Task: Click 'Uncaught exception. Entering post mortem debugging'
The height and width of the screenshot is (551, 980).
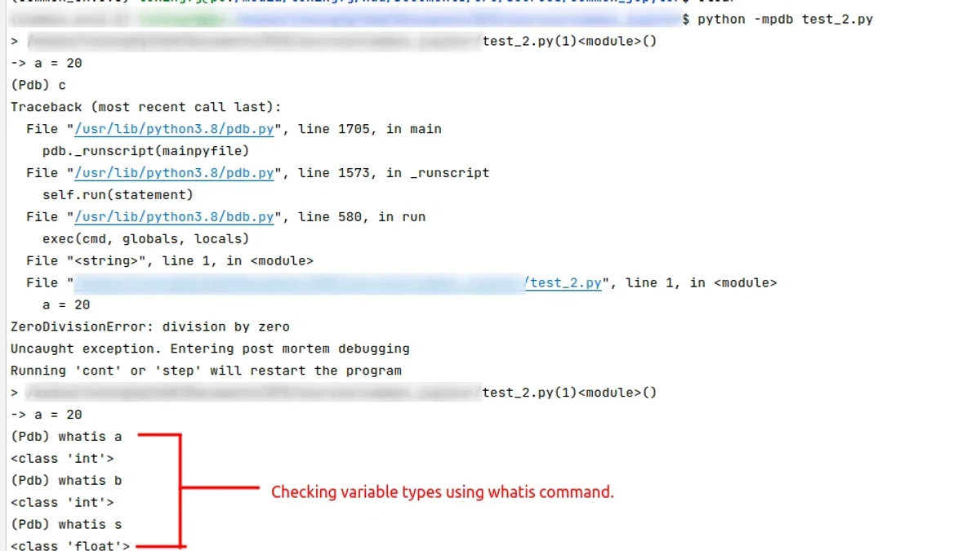Action: pyautogui.click(x=210, y=349)
